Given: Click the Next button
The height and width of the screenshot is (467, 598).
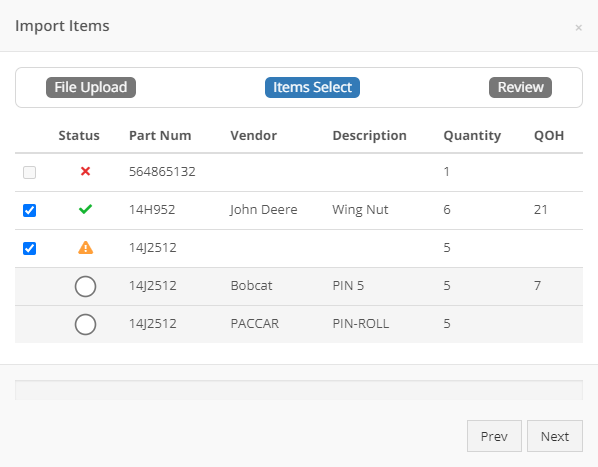Looking at the screenshot, I should (555, 436).
